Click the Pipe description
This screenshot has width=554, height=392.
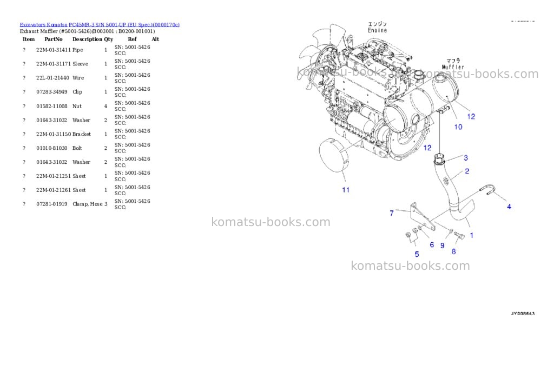click(78, 50)
